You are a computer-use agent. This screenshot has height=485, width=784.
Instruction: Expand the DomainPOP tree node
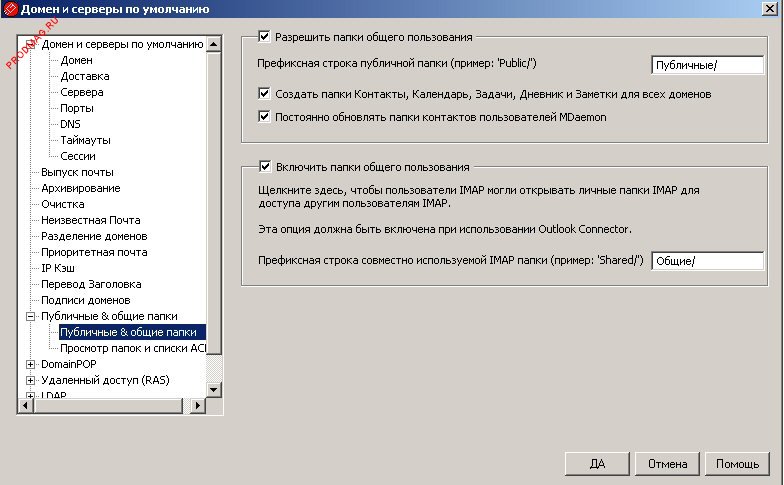[31, 364]
